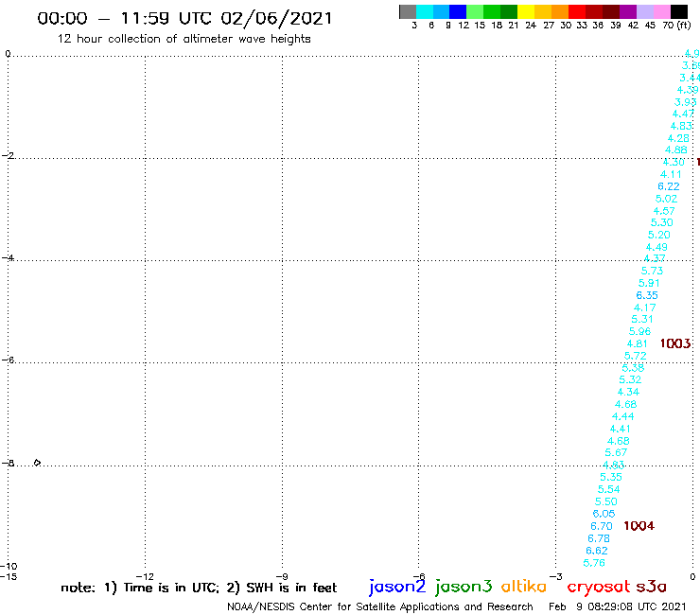Click the wave height value 6.22

[x=669, y=186]
